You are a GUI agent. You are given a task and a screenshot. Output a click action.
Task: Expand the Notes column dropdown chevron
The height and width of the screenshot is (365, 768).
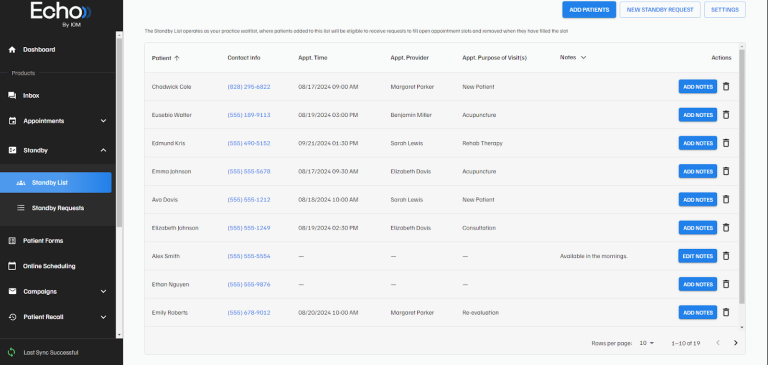pos(583,57)
